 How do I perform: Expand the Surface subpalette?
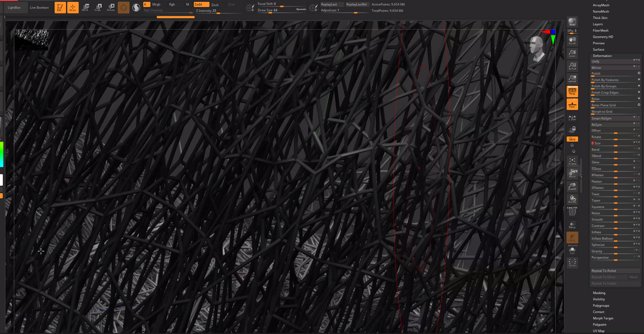598,49
